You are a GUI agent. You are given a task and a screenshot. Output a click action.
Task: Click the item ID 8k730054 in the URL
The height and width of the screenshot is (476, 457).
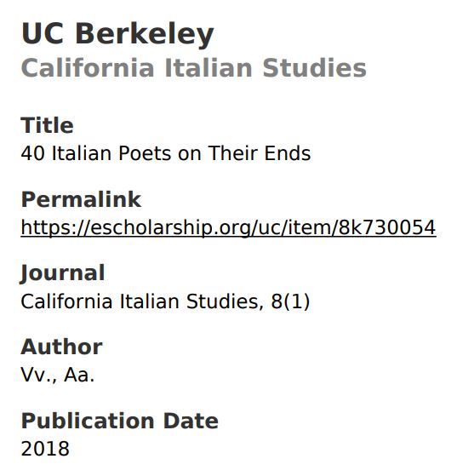pos(387,227)
